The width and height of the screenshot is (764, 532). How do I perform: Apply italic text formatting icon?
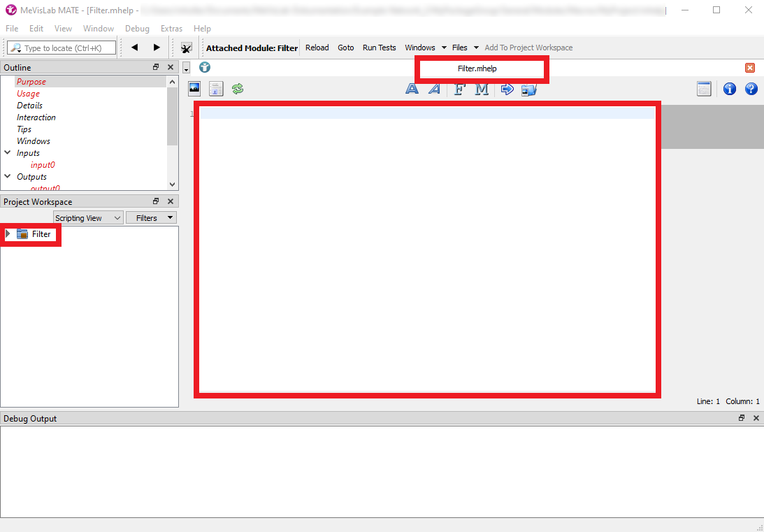pyautogui.click(x=434, y=89)
